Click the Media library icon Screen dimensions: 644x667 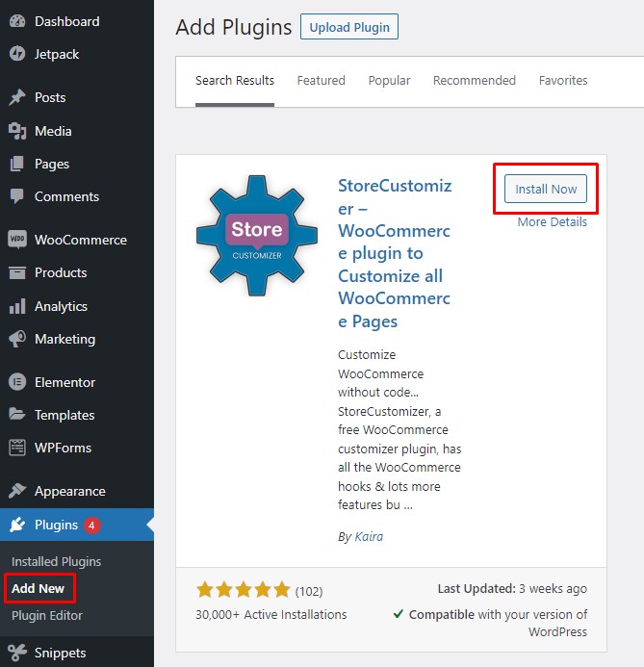[x=17, y=131]
